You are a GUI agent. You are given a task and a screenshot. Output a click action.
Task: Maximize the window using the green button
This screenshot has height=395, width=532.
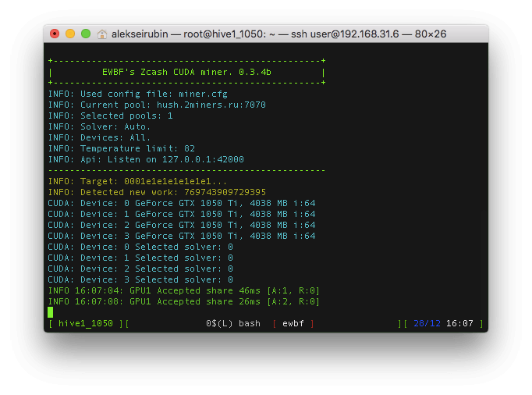[x=86, y=34]
